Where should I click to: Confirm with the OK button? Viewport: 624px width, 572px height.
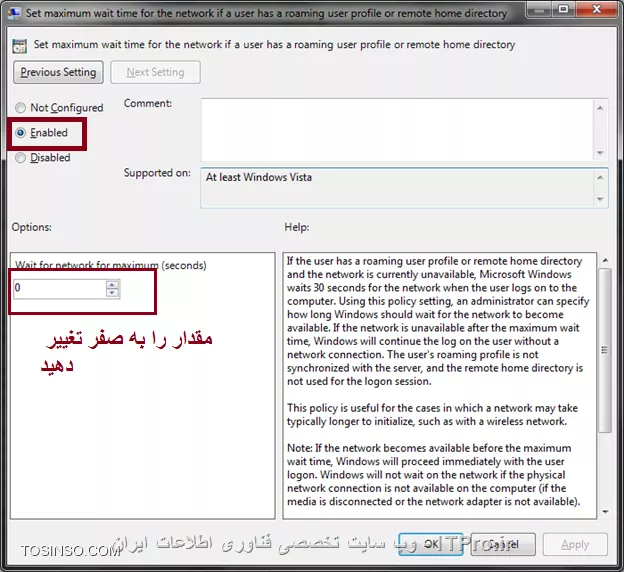pyautogui.click(x=431, y=544)
